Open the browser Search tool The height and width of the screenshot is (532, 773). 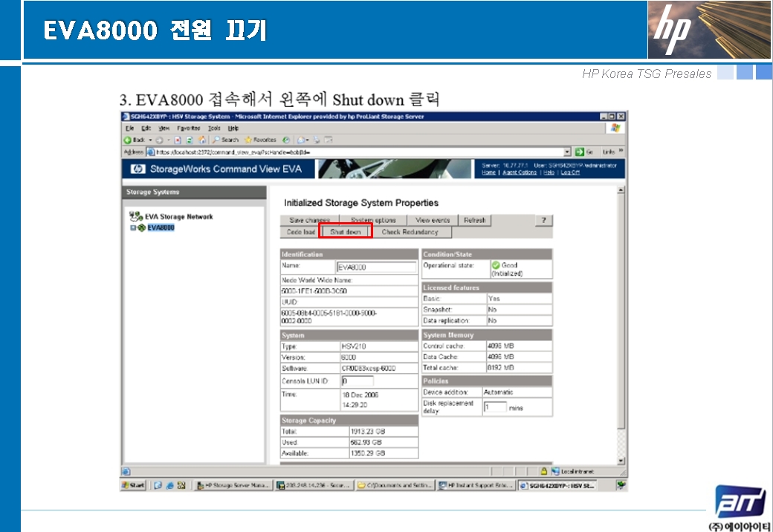(226, 140)
